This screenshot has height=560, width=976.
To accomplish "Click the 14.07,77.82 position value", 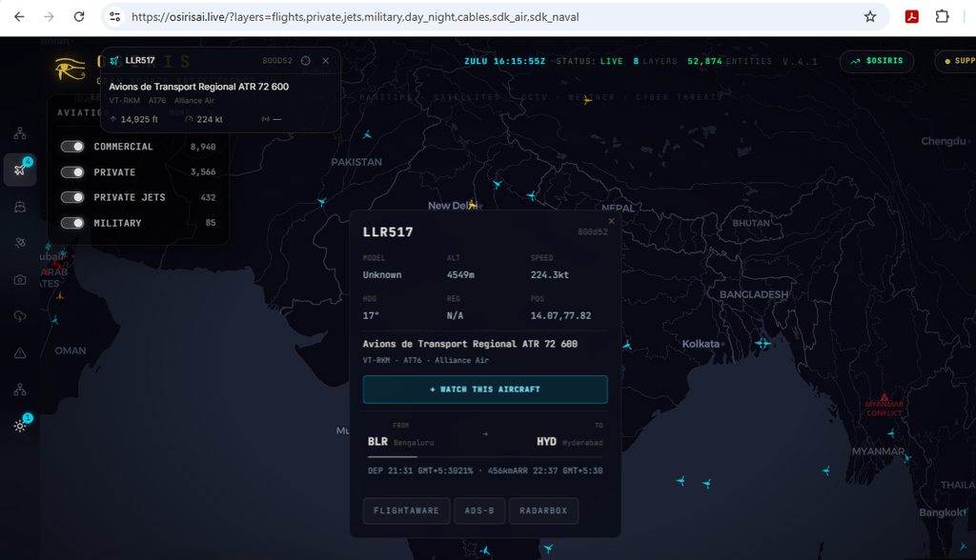I will [560, 315].
